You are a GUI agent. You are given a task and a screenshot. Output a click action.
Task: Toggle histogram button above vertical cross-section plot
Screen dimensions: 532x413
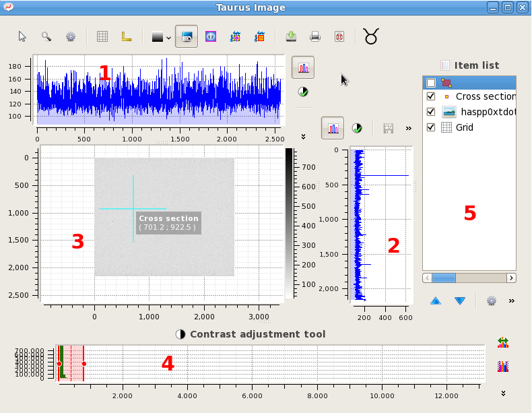tap(333, 128)
